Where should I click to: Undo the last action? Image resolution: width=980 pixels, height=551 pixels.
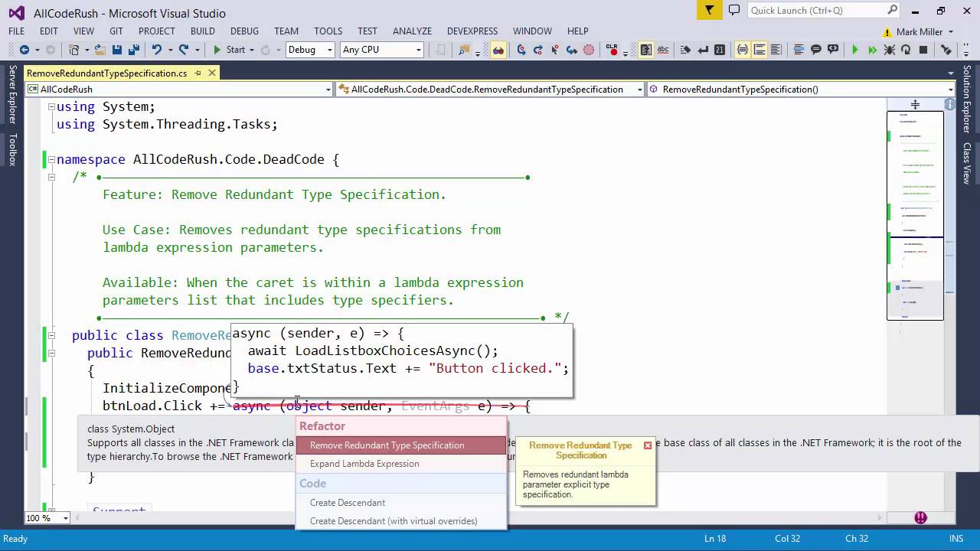(x=157, y=50)
